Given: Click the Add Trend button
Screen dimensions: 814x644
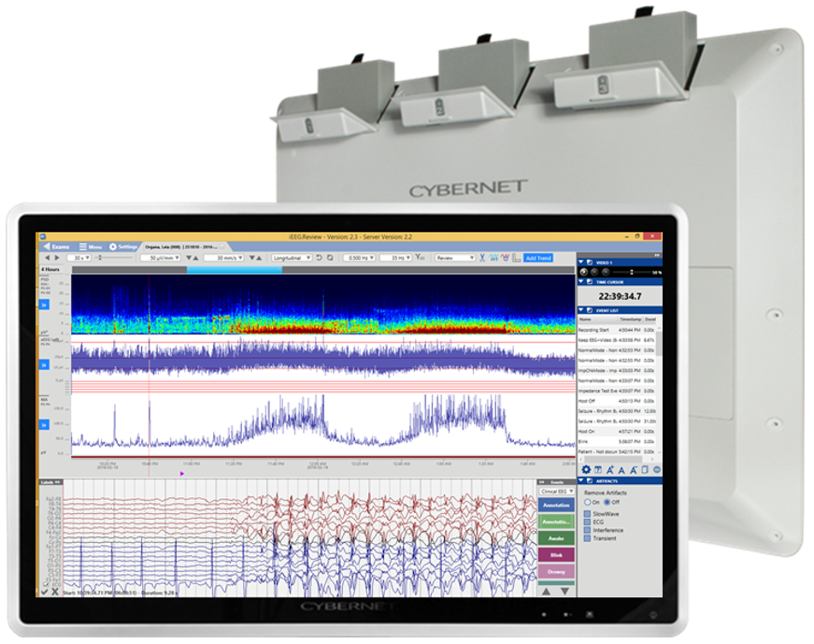Looking at the screenshot, I should (x=538, y=258).
